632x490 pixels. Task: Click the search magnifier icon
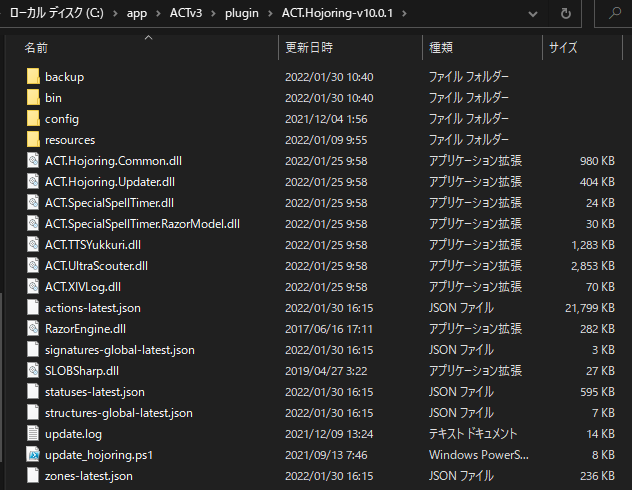tap(615, 13)
